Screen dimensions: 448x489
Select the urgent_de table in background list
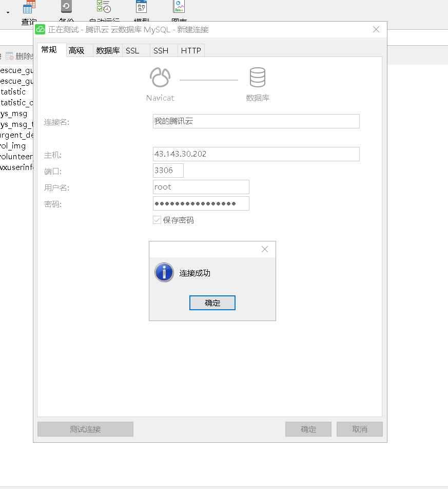16,135
